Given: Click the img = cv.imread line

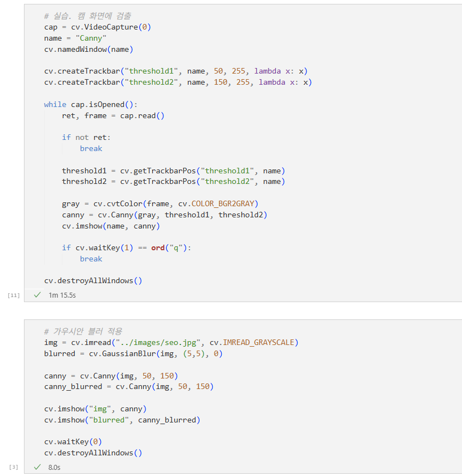Looking at the screenshot, I should tap(171, 342).
